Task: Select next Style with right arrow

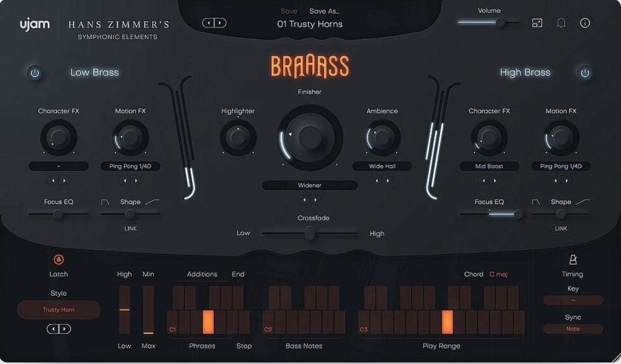Action: [65, 329]
